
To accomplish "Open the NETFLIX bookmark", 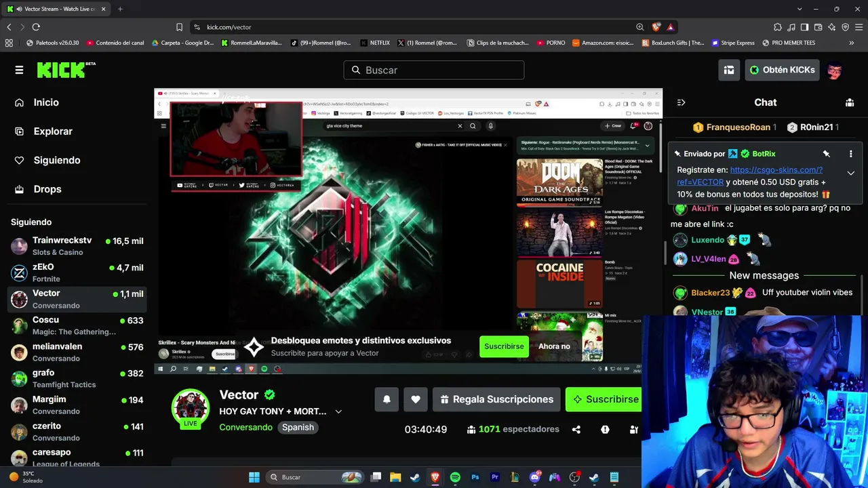I will 375,43.
